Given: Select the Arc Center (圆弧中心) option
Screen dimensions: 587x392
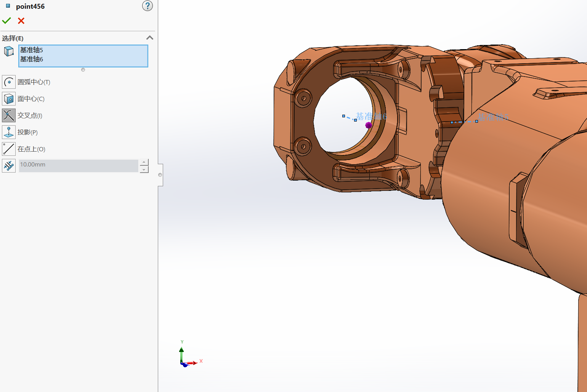Looking at the screenshot, I should click(9, 82).
